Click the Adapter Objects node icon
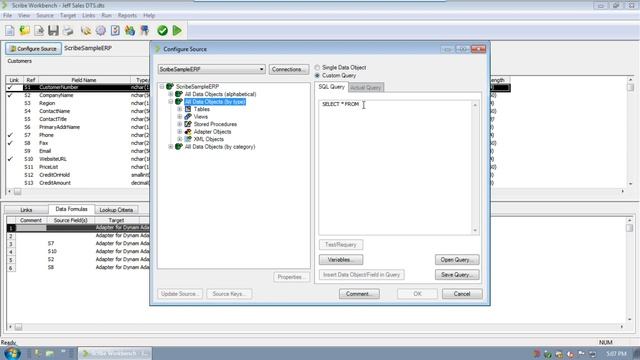640x360 pixels. pyautogui.click(x=188, y=132)
